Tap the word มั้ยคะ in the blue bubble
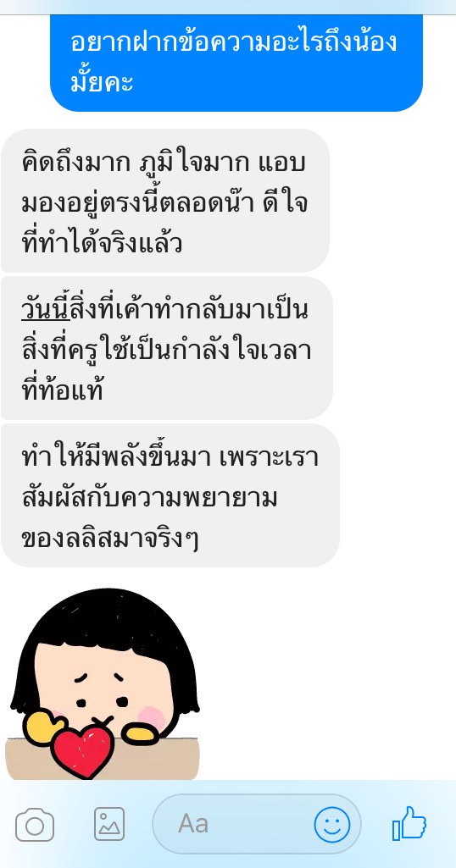Screen dimensions: 456x868 (x=102, y=82)
